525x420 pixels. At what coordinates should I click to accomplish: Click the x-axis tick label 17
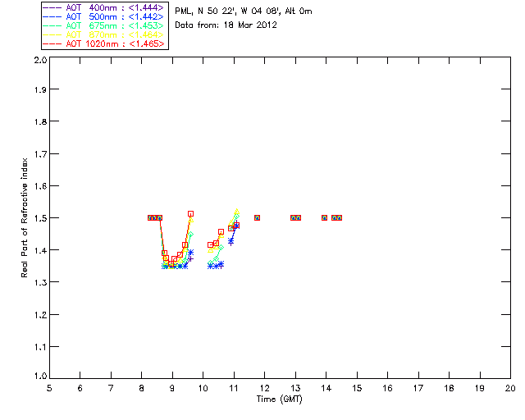(418, 388)
